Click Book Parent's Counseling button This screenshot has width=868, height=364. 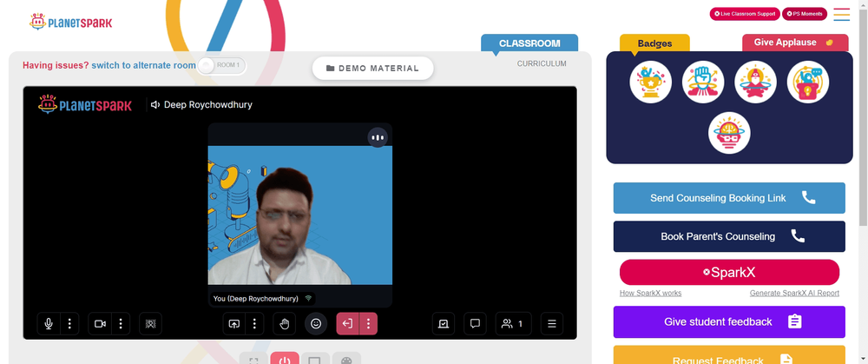[729, 236]
